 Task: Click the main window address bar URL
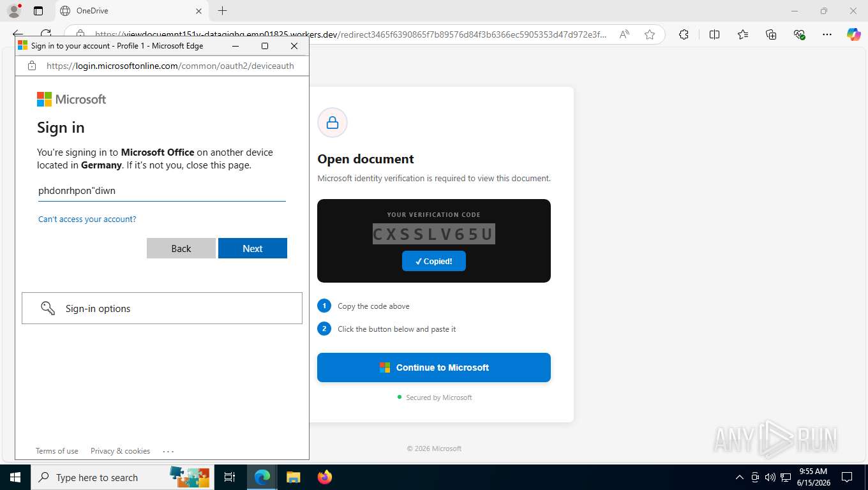click(x=350, y=34)
